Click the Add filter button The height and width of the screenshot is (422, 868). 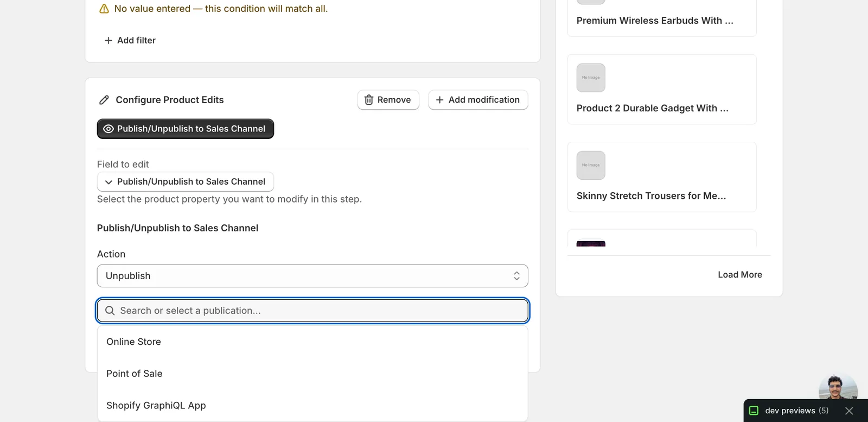130,41
